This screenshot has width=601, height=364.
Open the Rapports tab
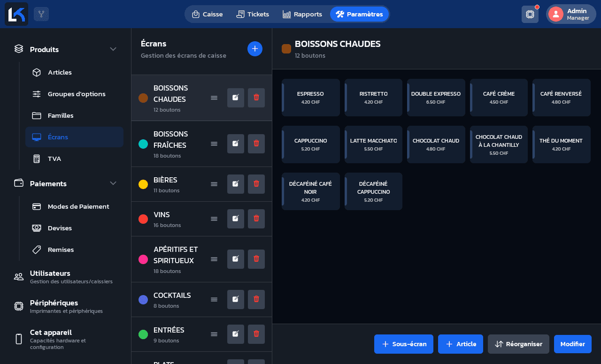pyautogui.click(x=302, y=14)
